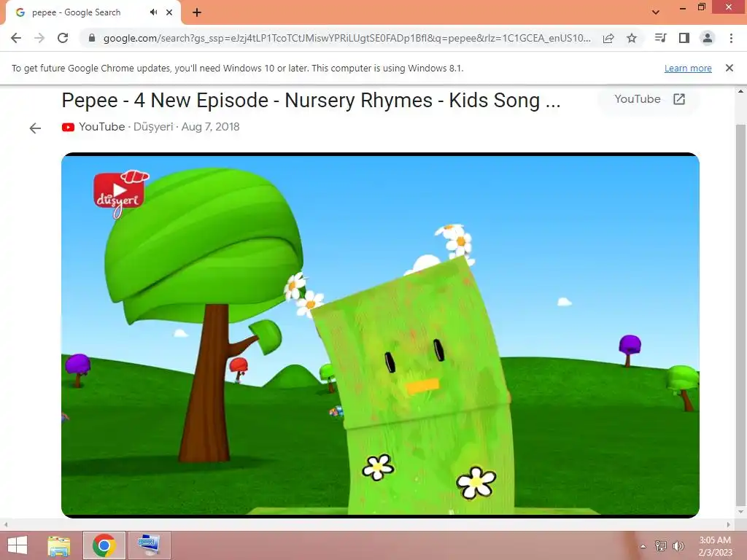Open a new tab with the plus button
Screen dimensions: 747x560
tap(197, 12)
